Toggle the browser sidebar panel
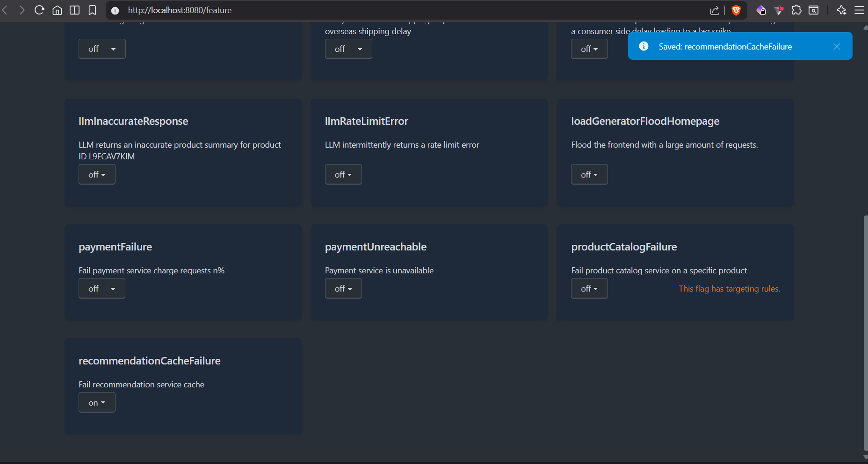 pos(74,10)
